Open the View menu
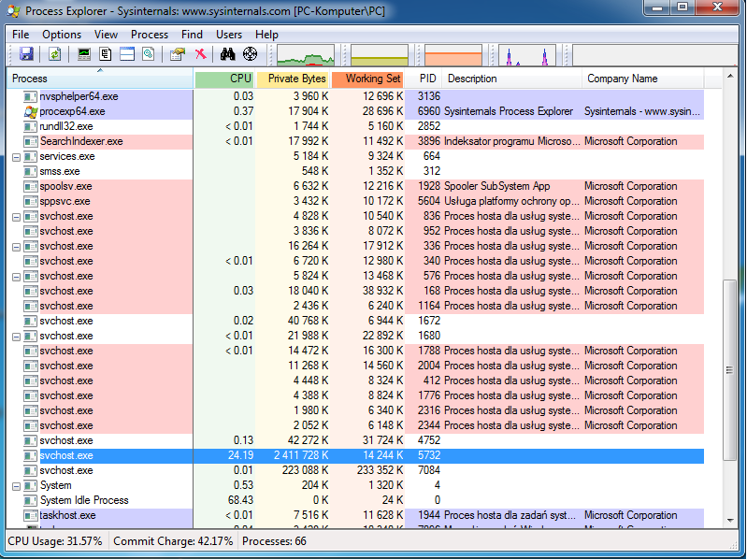 [x=106, y=35]
